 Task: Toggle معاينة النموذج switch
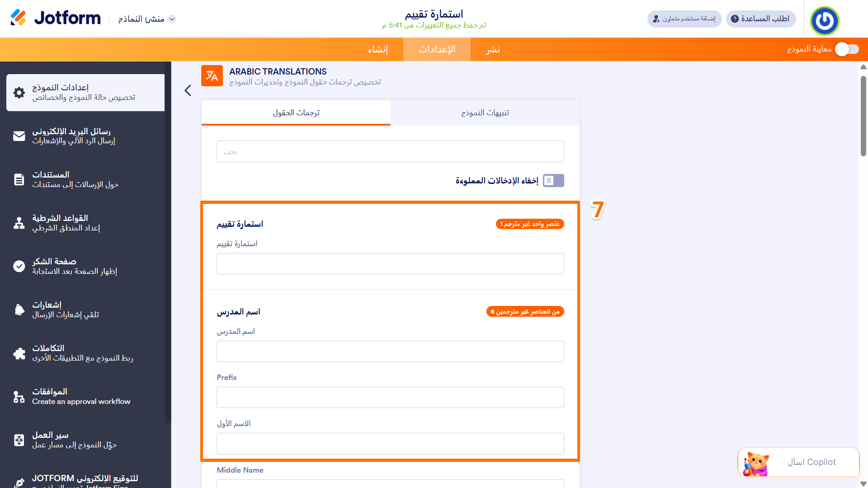[847, 49]
